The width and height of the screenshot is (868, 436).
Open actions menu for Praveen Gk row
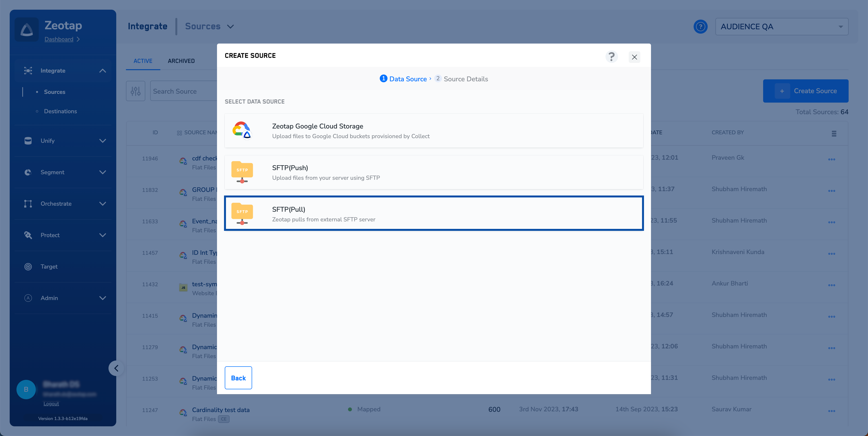point(831,159)
